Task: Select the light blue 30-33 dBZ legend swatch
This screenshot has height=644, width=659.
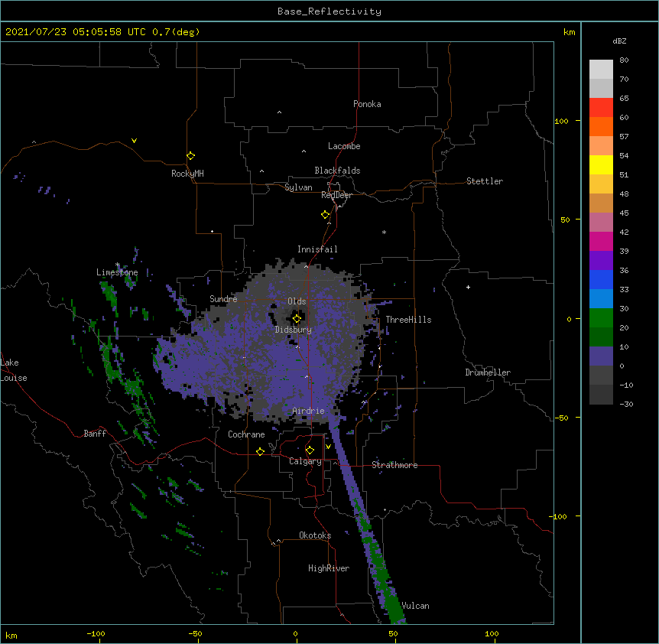Action: point(601,299)
